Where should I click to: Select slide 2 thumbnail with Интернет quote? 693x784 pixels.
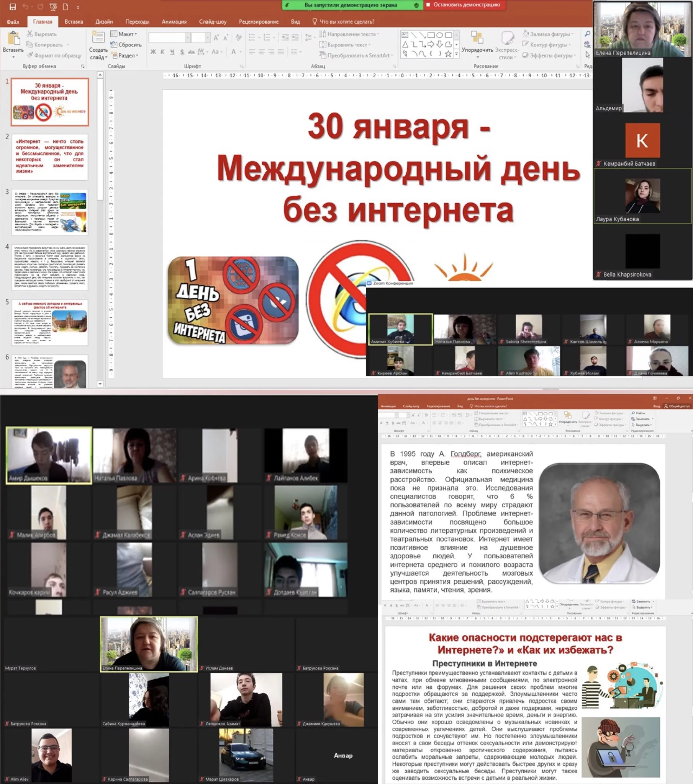tap(50, 157)
